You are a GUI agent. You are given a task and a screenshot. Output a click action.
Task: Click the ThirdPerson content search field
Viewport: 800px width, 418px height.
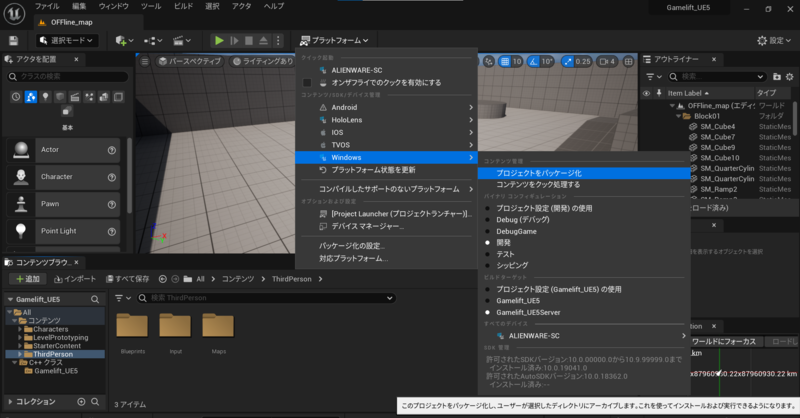coord(267,298)
